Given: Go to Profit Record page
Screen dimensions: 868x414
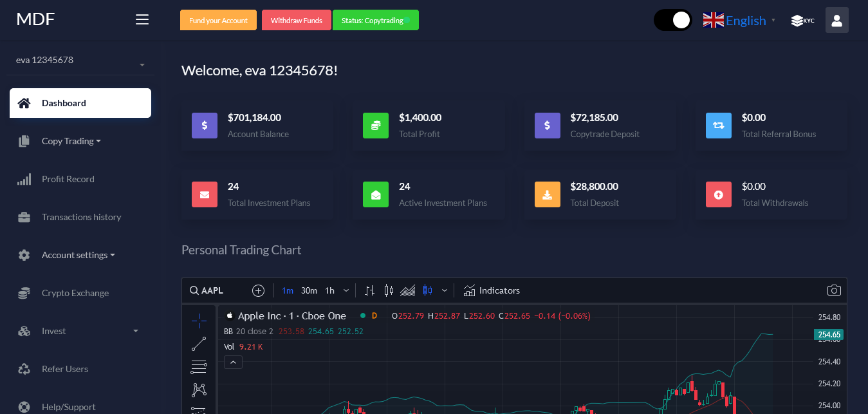Looking at the screenshot, I should point(68,179).
